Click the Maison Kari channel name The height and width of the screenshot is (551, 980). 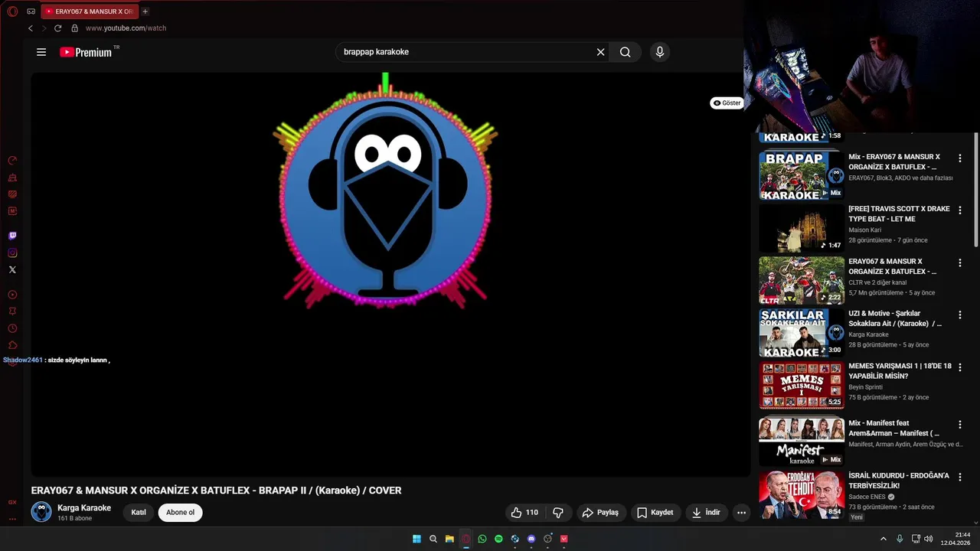865,230
